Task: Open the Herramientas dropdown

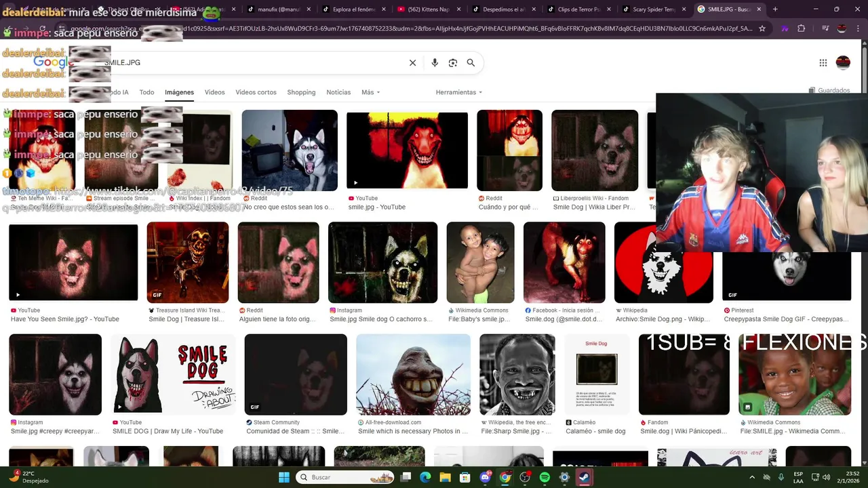Action: point(458,92)
